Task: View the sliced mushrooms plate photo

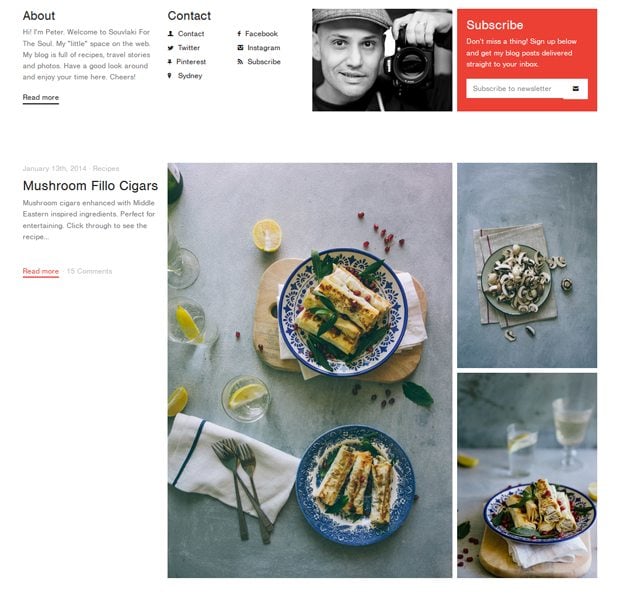Action: point(527,265)
